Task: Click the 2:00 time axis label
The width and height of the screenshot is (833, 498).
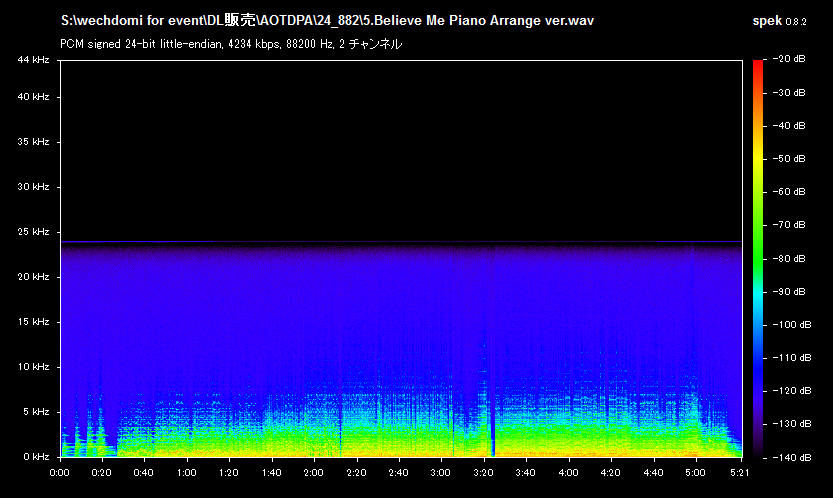Action: point(313,473)
